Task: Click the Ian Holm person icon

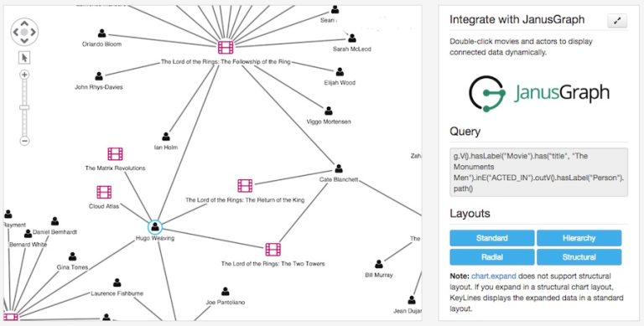Action: tap(166, 137)
